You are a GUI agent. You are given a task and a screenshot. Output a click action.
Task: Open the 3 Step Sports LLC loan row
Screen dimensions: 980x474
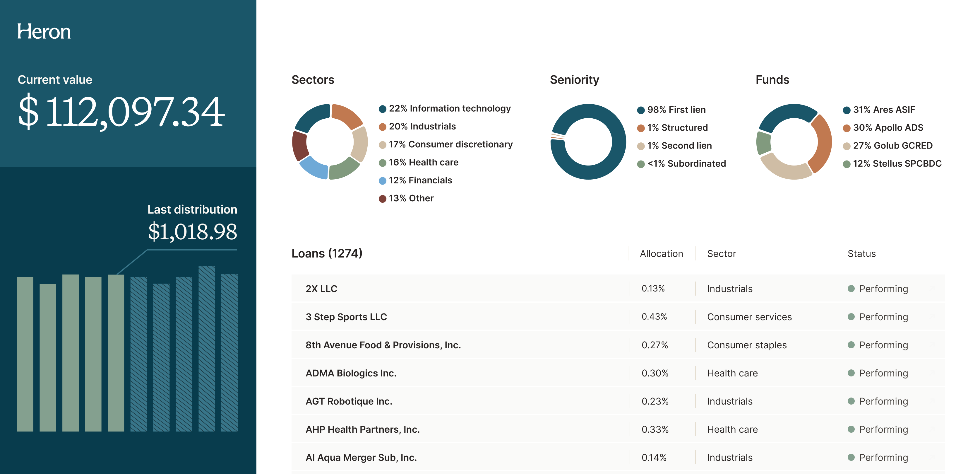(x=618, y=317)
